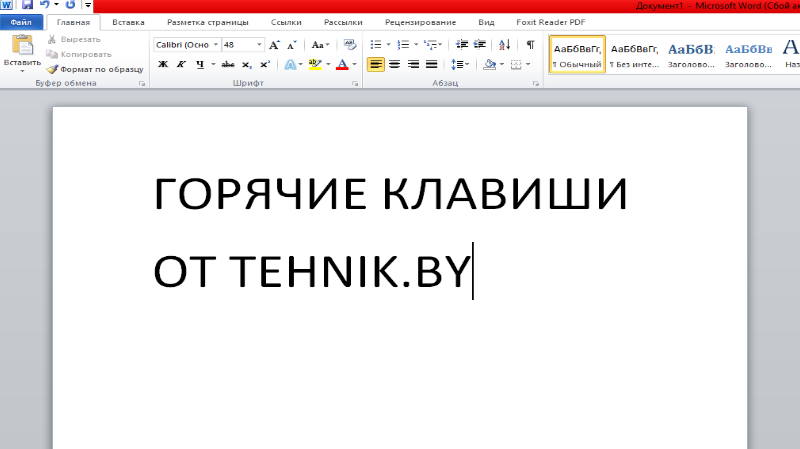Open the undo history dropdown arrow

pos(56,5)
